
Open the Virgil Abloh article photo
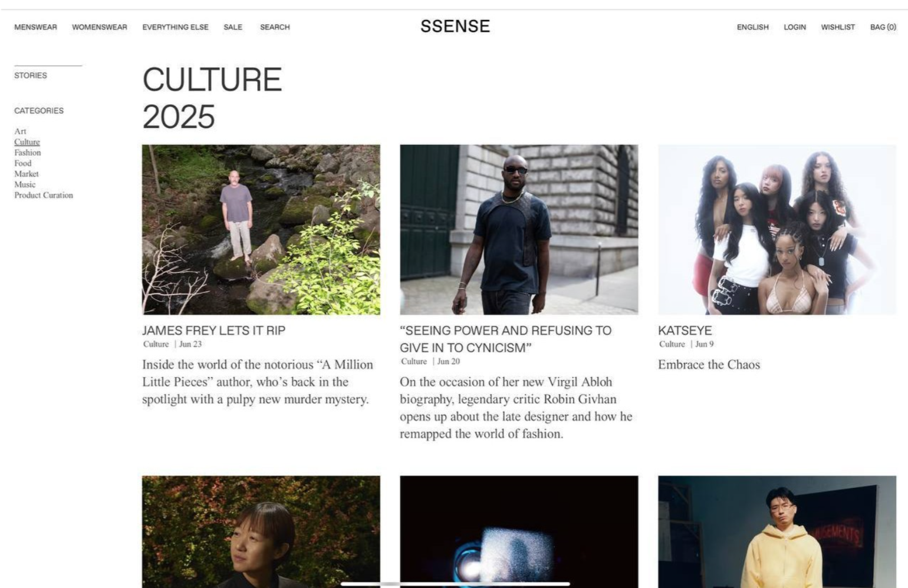519,230
